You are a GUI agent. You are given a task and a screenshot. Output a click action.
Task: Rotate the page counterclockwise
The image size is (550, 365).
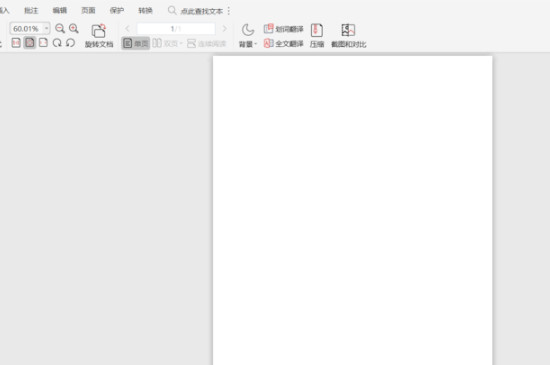coord(71,43)
